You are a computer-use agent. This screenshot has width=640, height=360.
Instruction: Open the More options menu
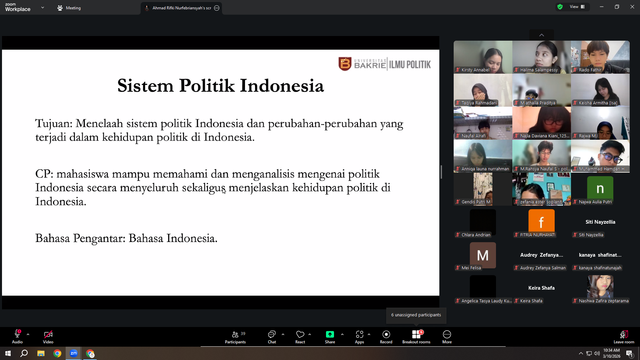pos(447,336)
